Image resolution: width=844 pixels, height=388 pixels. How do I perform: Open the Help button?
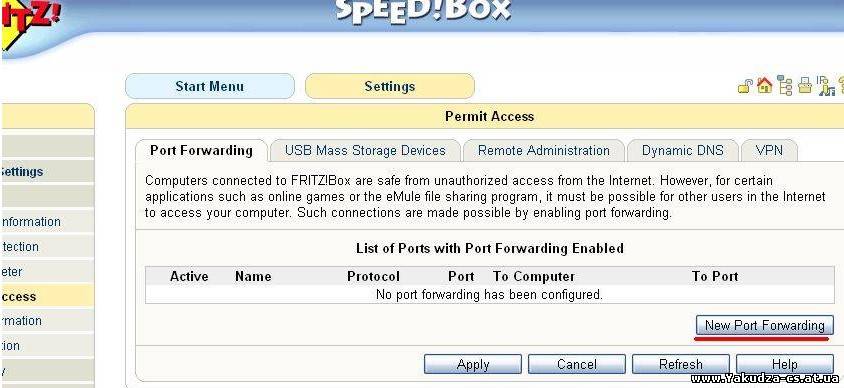784,364
